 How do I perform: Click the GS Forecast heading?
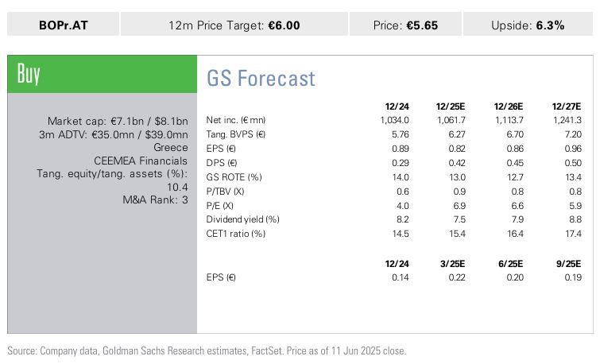click(261, 79)
